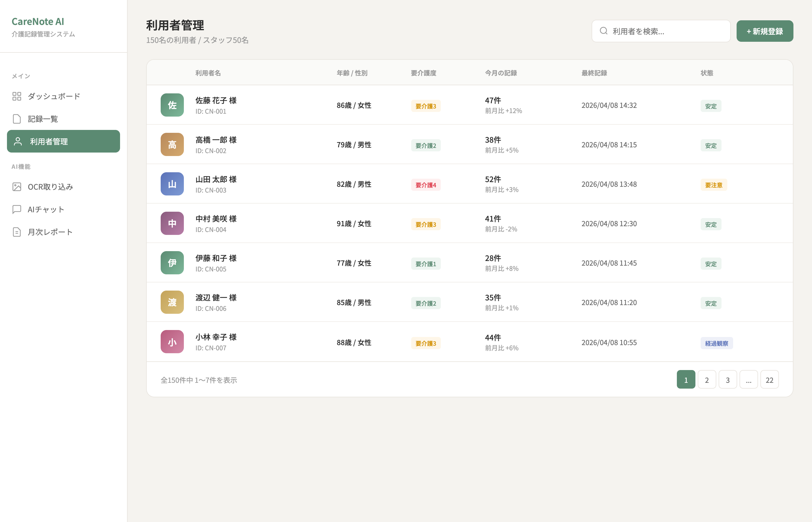Click the 今月の記録 column header
The height and width of the screenshot is (522, 812).
point(501,73)
